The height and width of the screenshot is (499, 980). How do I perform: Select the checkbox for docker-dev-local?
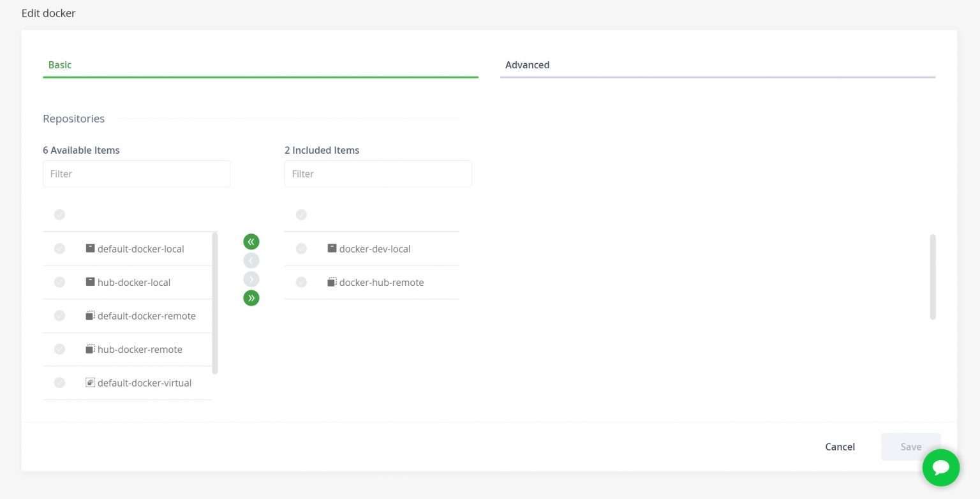point(301,248)
